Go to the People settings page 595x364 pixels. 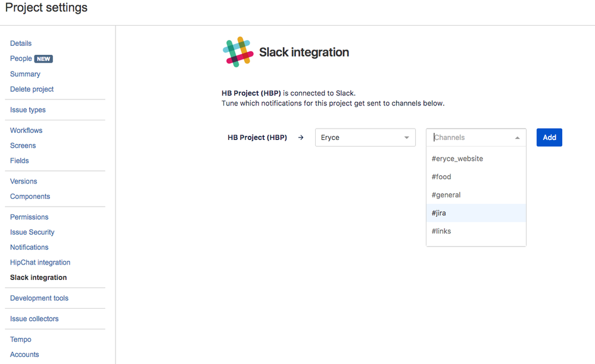[x=21, y=58]
